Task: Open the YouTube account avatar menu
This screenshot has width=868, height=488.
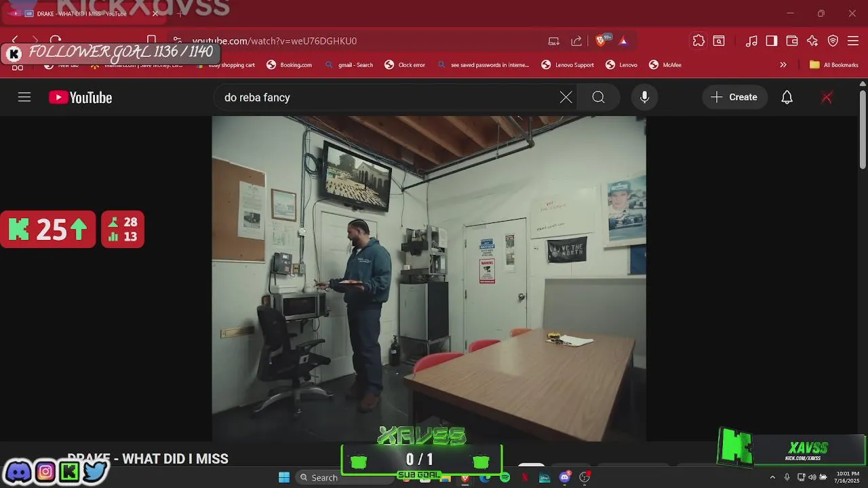Action: click(x=827, y=98)
